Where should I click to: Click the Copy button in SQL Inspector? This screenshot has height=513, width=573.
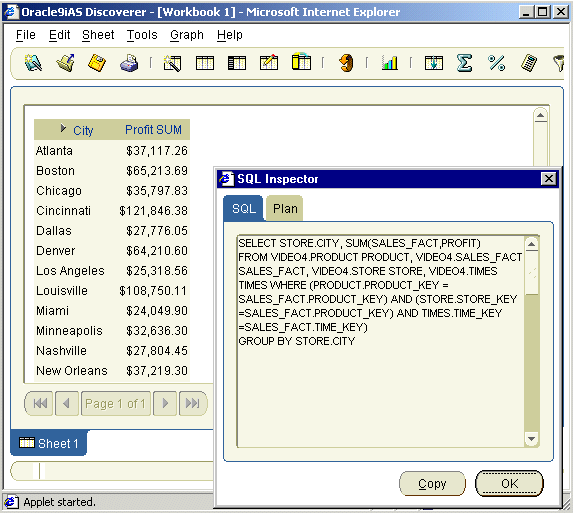pos(432,484)
